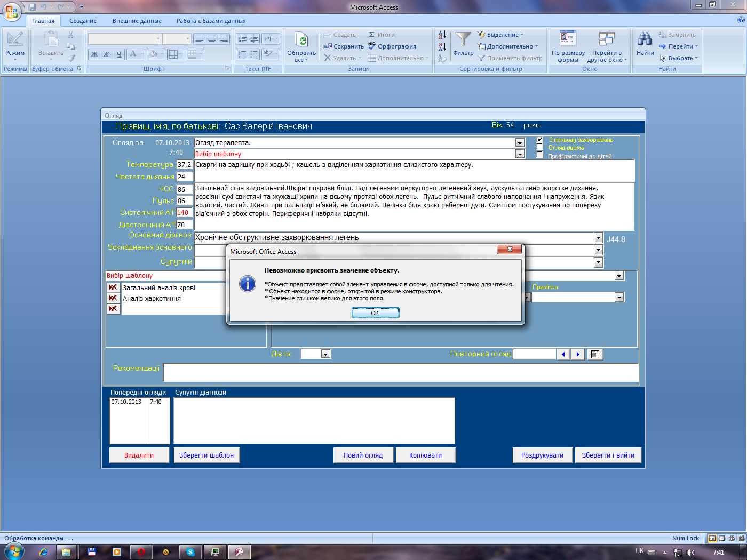This screenshot has width=747, height=560.
Task: Click the Пульс value field
Action: tap(185, 201)
